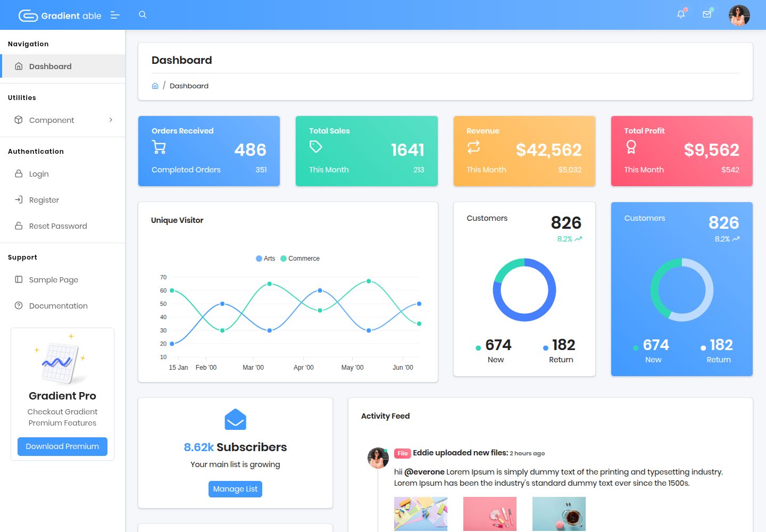Open Reset Password in the sidebar
This screenshot has height=532, width=766.
[x=63, y=226]
